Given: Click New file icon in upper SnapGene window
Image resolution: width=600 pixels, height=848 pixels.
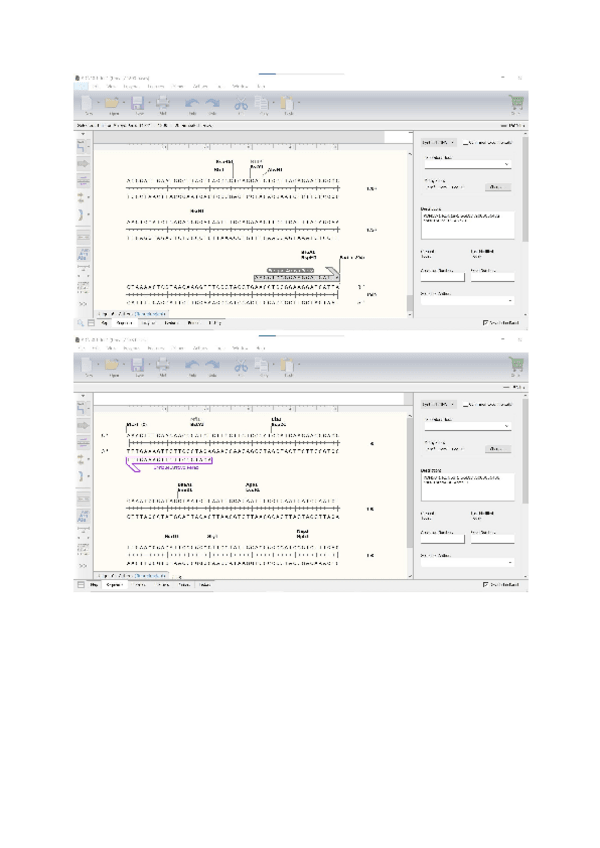Looking at the screenshot, I should coord(87,103).
